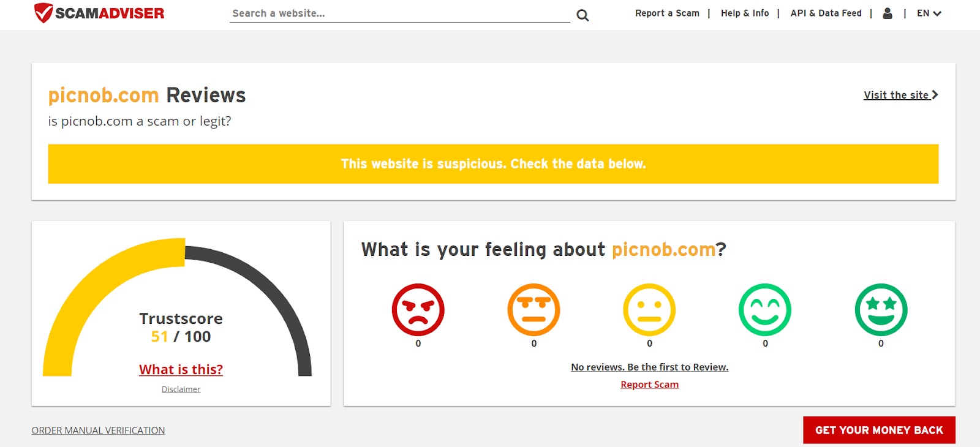Open the Report a Scam menu
Viewport: 980px width, 447px height.
point(667,13)
